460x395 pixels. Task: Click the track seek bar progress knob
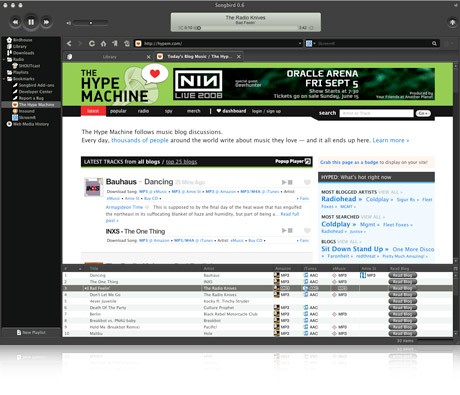click(x=199, y=28)
